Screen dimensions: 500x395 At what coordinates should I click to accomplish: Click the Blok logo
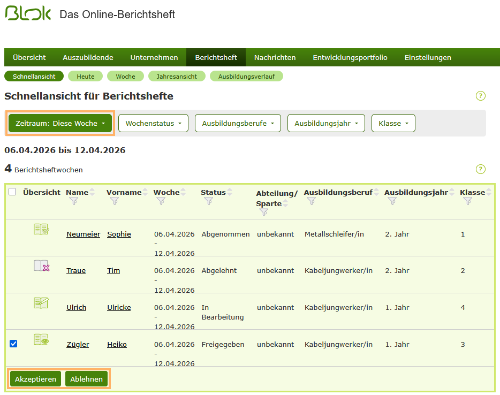pyautogui.click(x=28, y=13)
